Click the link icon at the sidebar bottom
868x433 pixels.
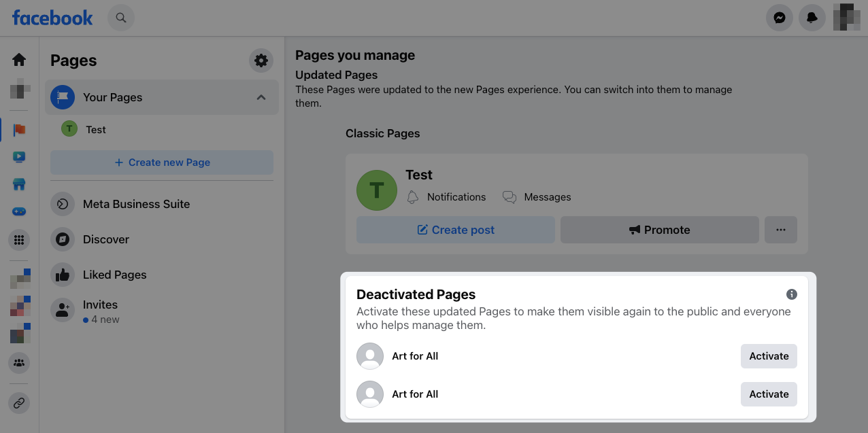click(18, 402)
